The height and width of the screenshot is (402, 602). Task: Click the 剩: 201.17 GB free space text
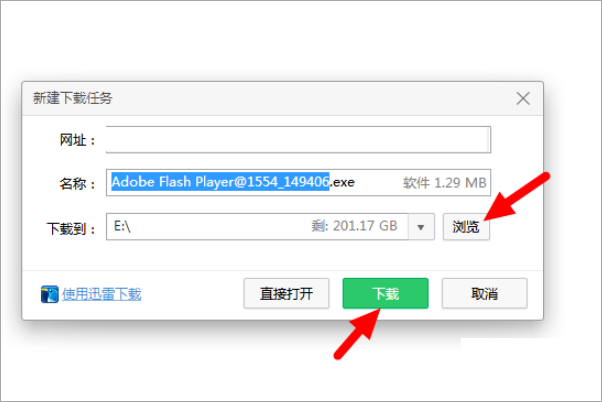pyautogui.click(x=354, y=226)
